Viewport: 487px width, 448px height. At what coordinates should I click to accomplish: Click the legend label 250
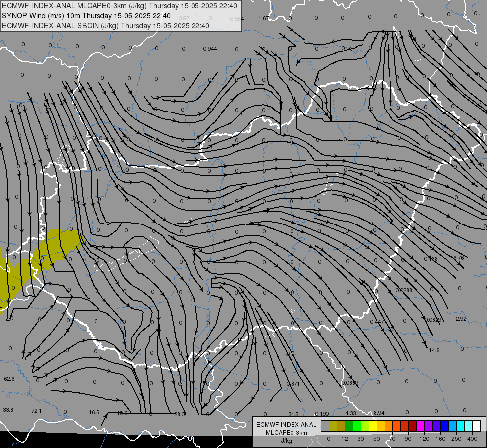point(456,439)
